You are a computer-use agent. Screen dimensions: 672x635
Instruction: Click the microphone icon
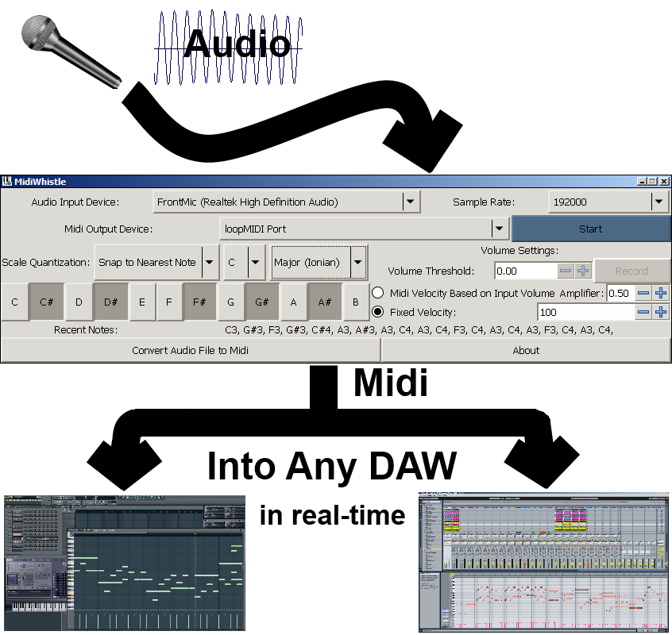tap(70, 52)
